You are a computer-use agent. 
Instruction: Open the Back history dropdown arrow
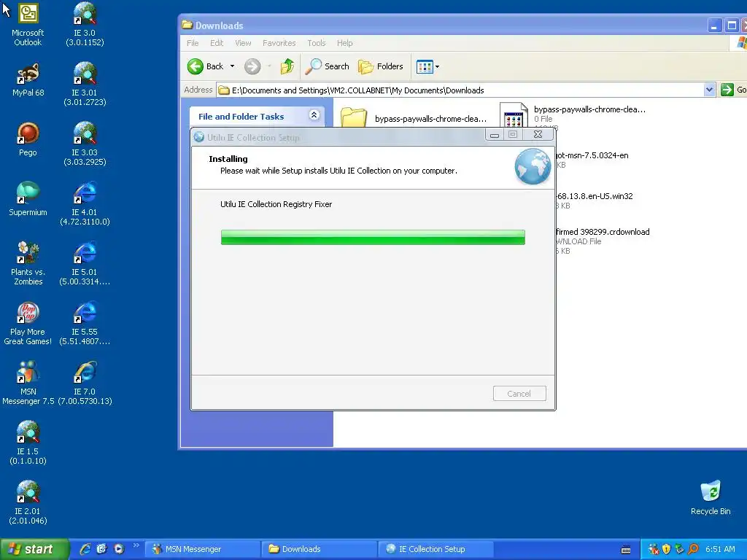(x=232, y=66)
